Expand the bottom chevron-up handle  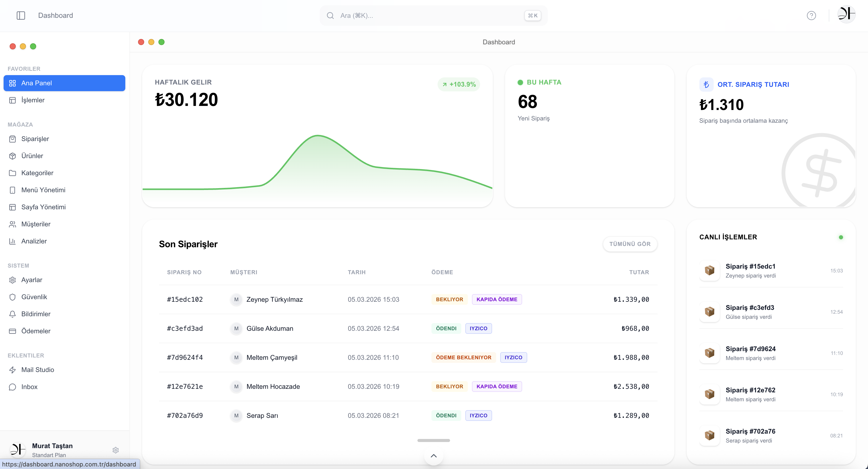point(434,456)
